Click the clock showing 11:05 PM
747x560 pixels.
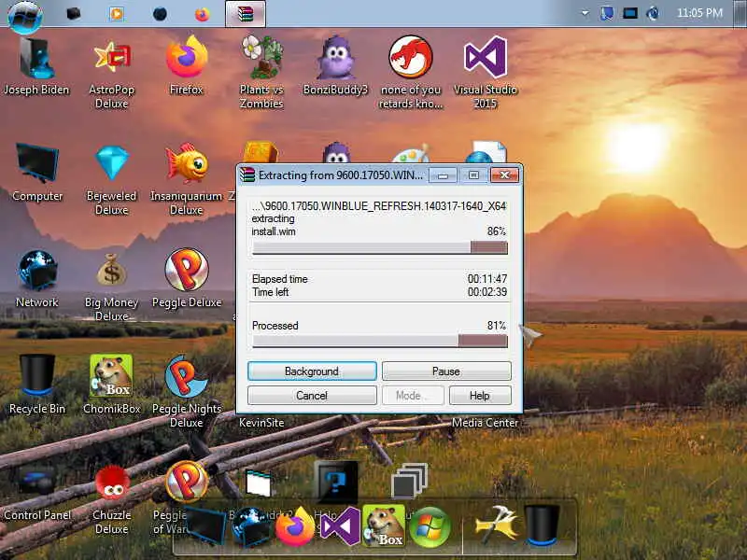click(699, 13)
